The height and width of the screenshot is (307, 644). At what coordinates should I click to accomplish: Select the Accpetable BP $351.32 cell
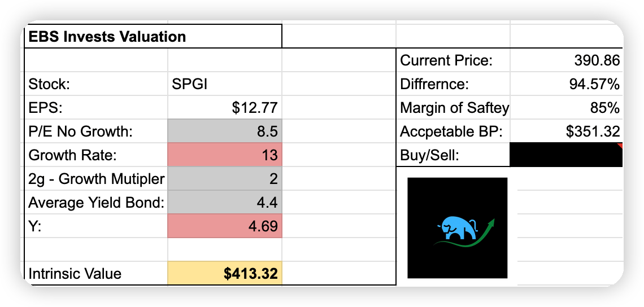click(x=565, y=131)
